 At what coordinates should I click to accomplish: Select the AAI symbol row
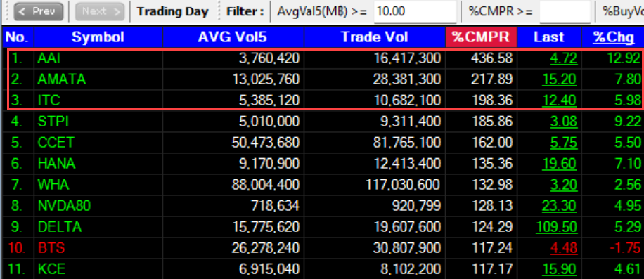[x=325, y=58]
